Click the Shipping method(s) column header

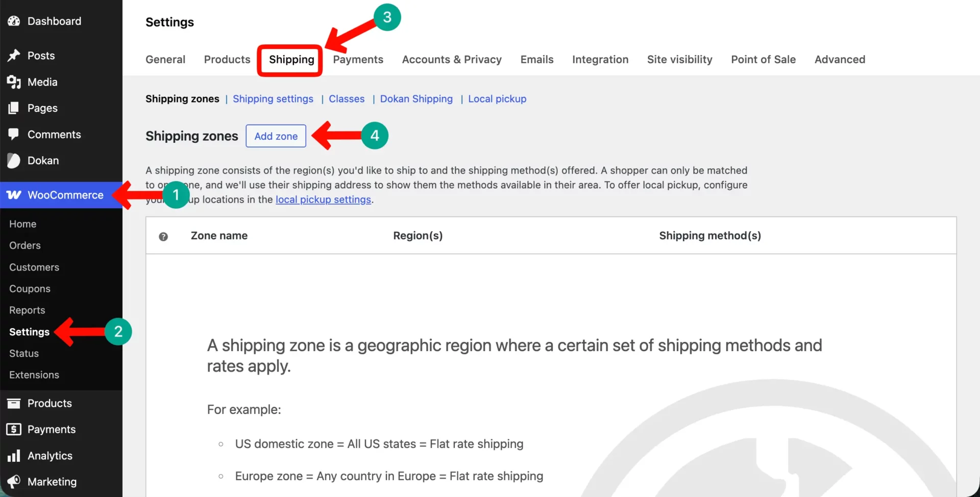coord(709,236)
